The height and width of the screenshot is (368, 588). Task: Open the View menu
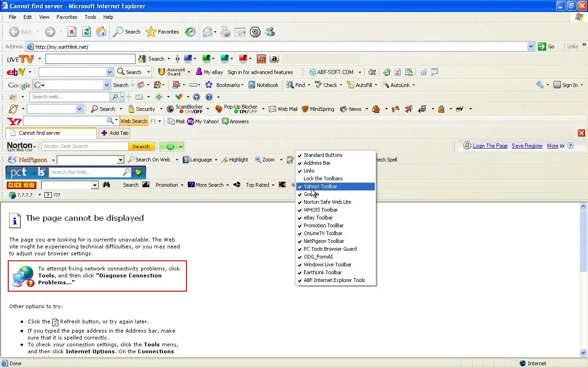click(x=44, y=17)
